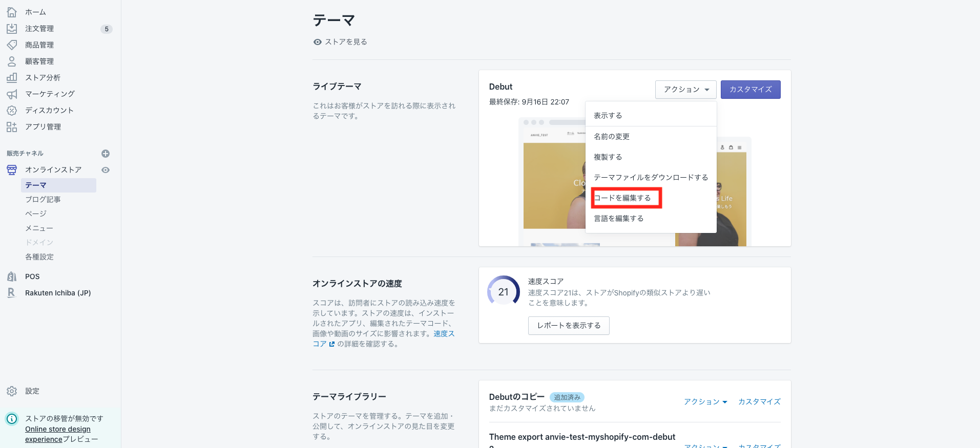Select 表示する from actions menu
This screenshot has height=448, width=980.
coord(651,116)
